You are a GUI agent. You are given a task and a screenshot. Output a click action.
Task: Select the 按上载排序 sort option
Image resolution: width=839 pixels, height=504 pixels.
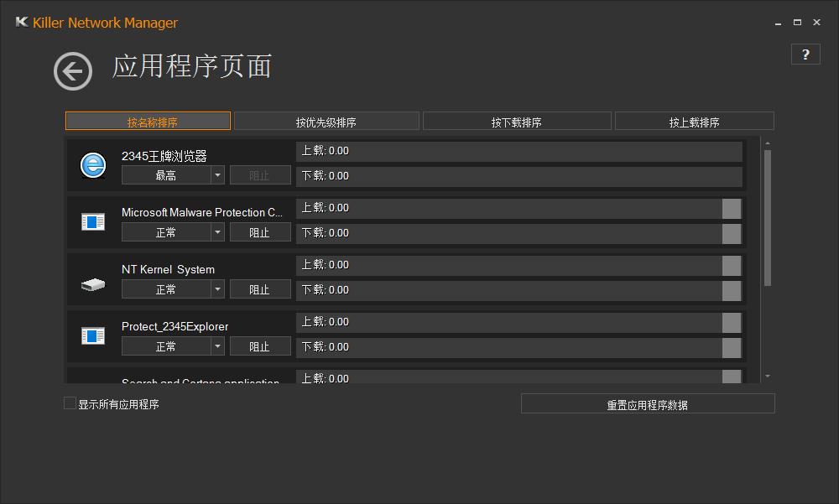(x=695, y=120)
